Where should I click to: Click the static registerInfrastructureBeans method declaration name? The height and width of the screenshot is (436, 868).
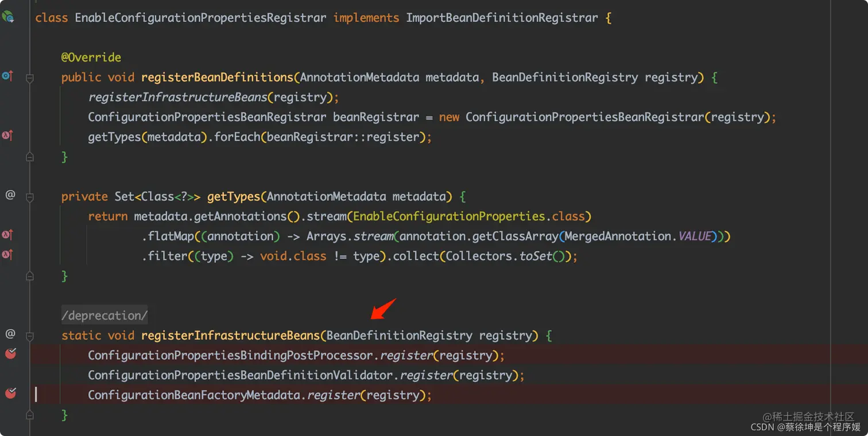point(231,336)
